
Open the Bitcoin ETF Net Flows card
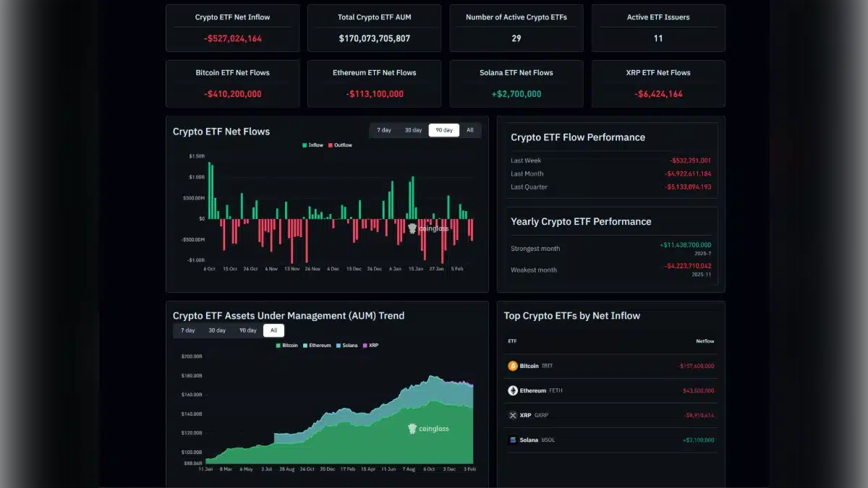click(x=232, y=83)
